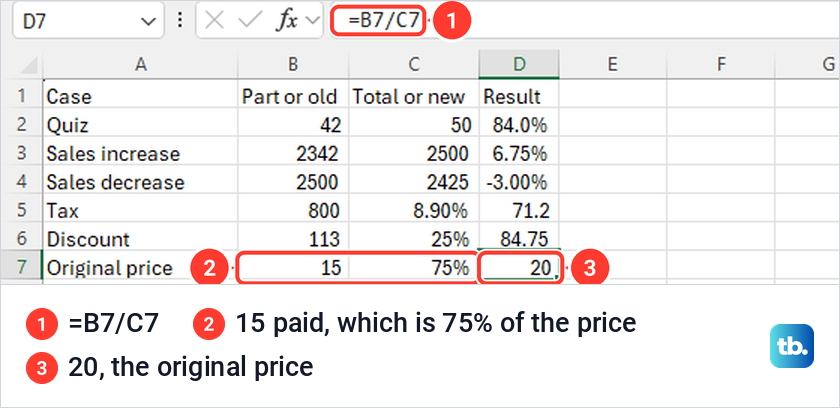Select the 8.90% cell
The width and height of the screenshot is (840, 408).
[x=414, y=210]
